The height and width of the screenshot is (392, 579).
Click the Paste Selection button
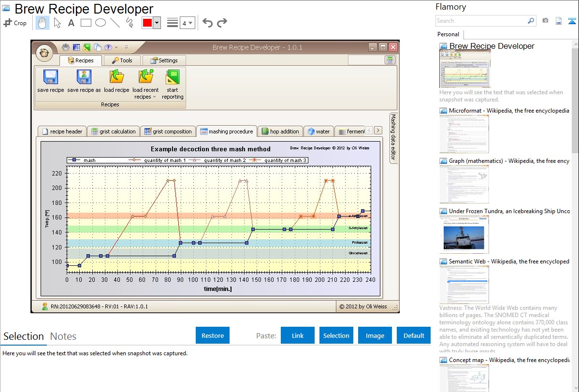tap(336, 335)
